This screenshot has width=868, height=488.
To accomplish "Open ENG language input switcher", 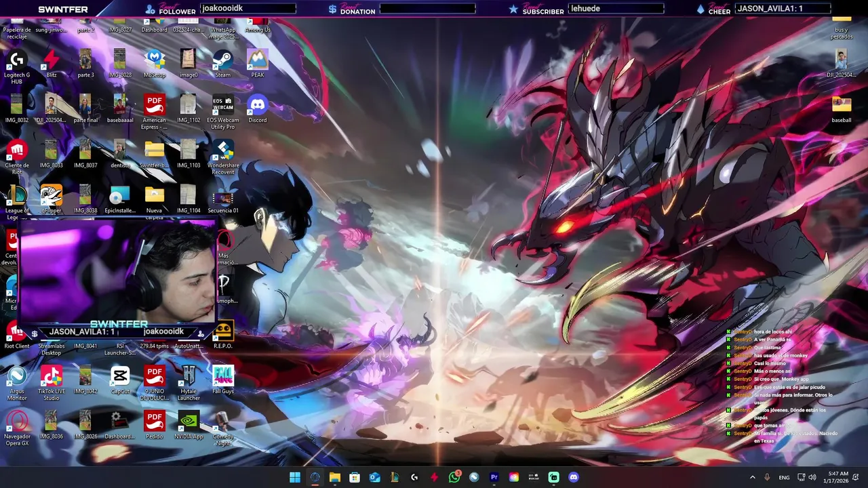I will (785, 477).
